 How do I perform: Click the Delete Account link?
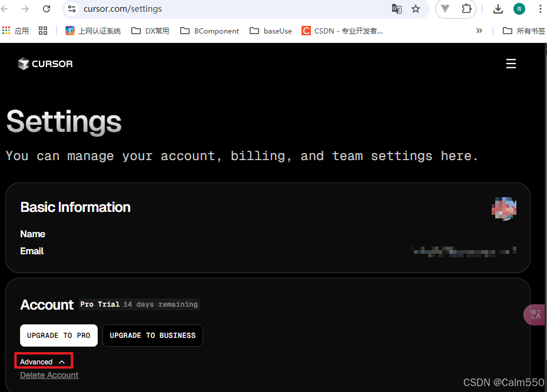point(49,376)
